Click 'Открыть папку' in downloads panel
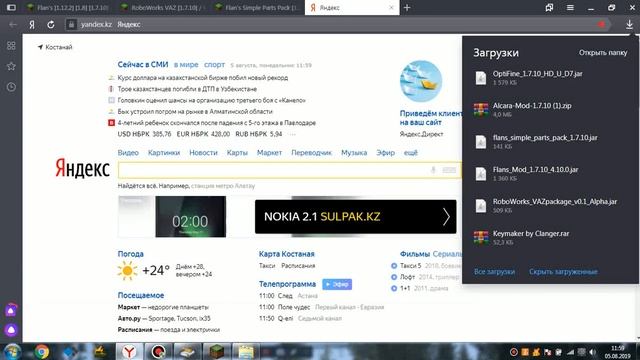The image size is (640, 360). (x=603, y=53)
